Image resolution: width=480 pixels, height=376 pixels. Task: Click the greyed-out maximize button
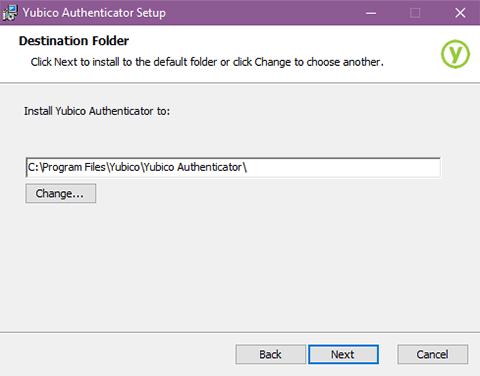click(x=415, y=13)
